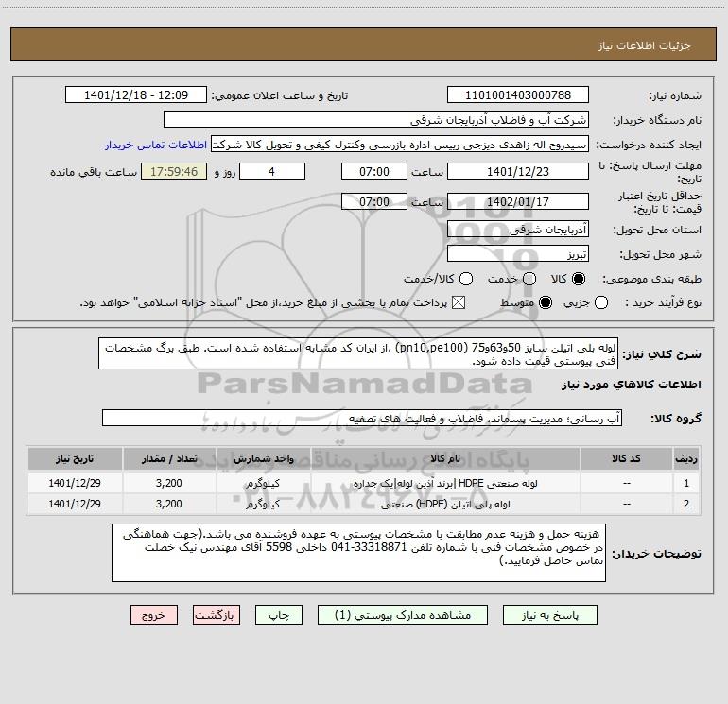Select row 2 item 'لوله پلی اتیلن (HDPE) صنعتی'

[x=445, y=504]
